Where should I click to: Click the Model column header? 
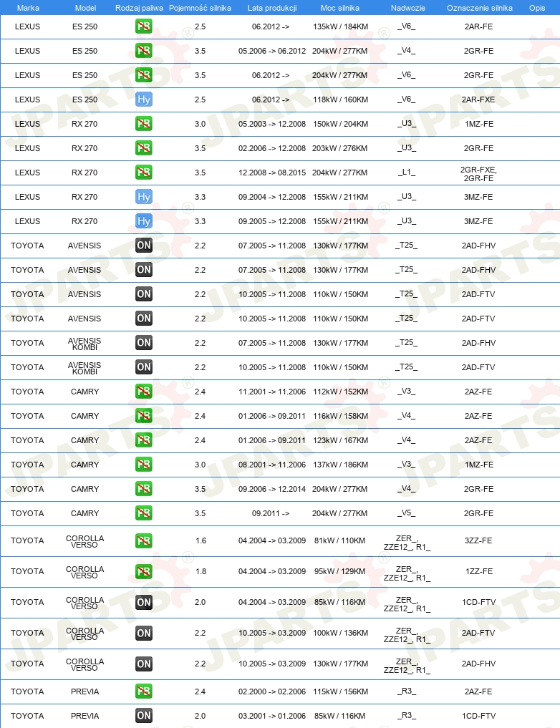(85, 8)
